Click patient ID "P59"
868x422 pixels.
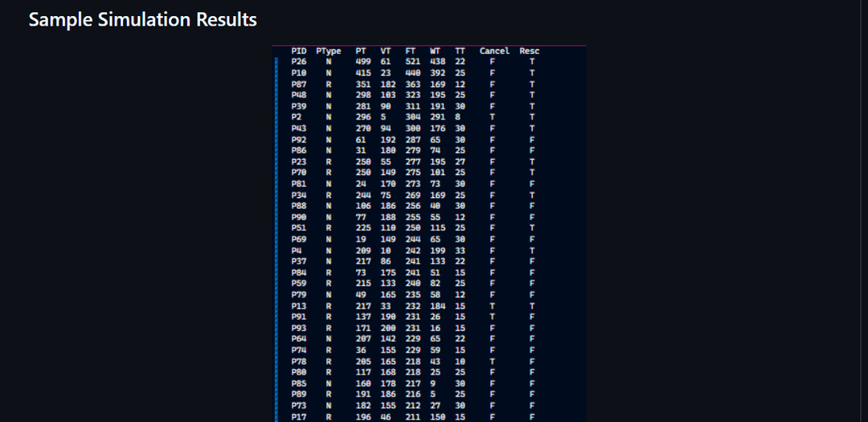click(x=299, y=283)
